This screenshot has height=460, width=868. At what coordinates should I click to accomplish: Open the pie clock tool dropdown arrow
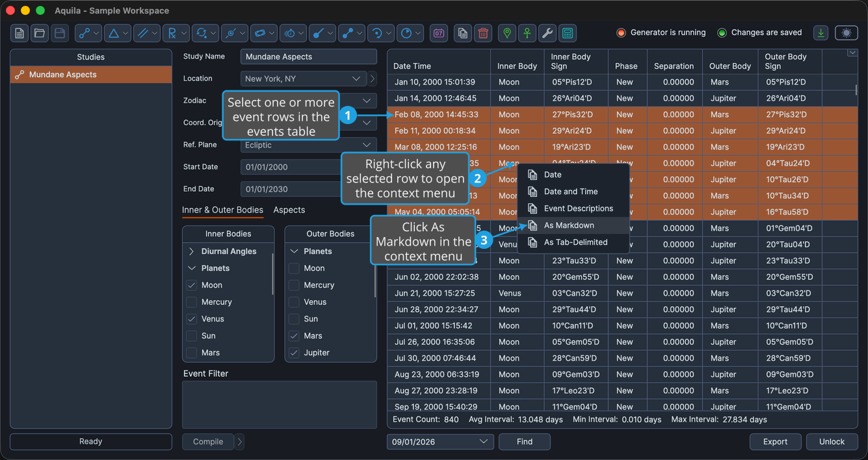click(x=418, y=33)
